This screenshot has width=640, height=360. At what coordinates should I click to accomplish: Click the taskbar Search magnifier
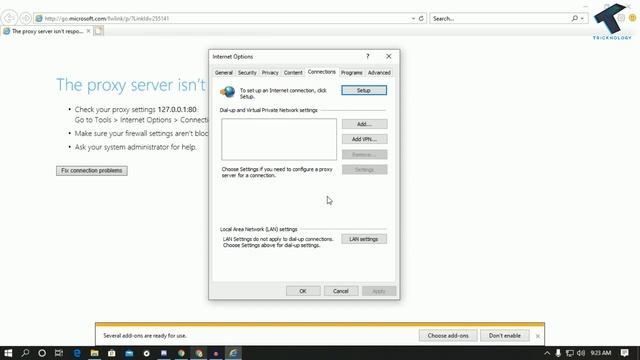tap(25, 353)
